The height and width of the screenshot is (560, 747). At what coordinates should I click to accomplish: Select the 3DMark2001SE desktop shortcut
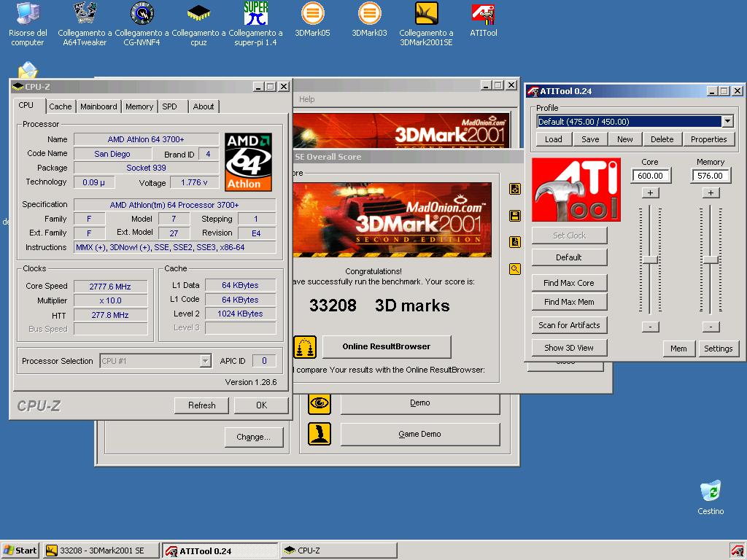pos(426,24)
